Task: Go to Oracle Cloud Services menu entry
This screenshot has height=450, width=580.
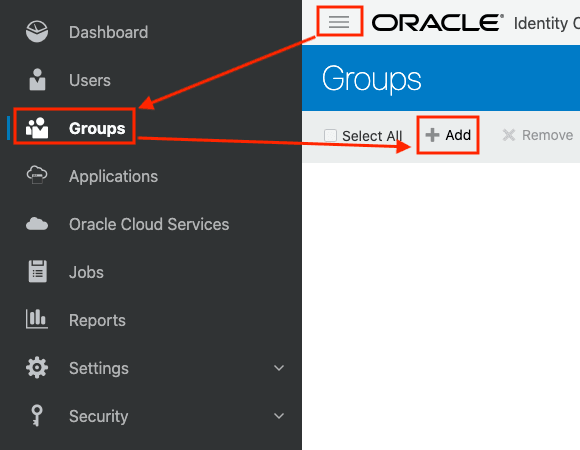Action: [149, 224]
